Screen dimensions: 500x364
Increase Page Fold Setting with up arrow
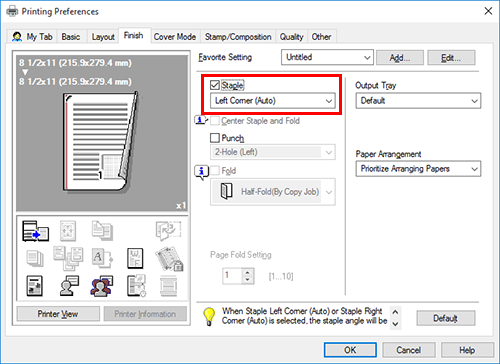tap(247, 272)
